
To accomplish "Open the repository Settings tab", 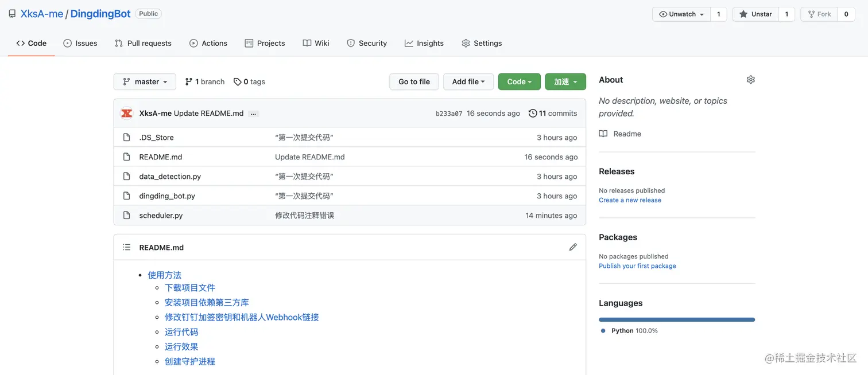I will [482, 43].
